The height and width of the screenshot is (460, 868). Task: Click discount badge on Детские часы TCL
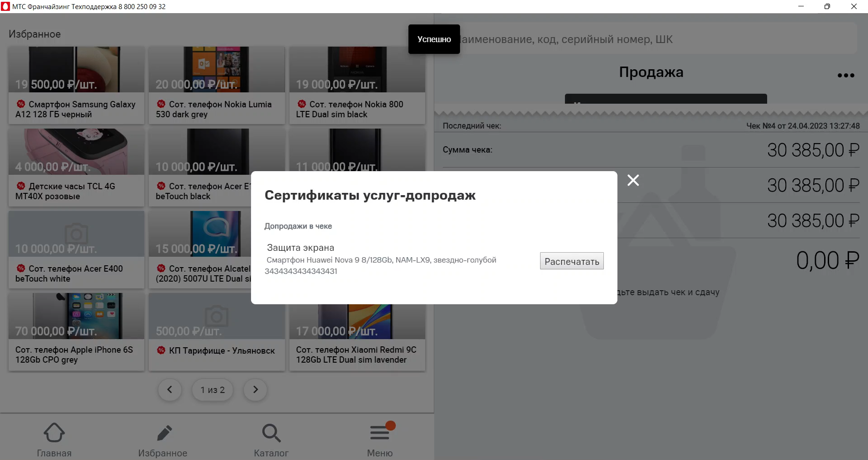[21, 186]
